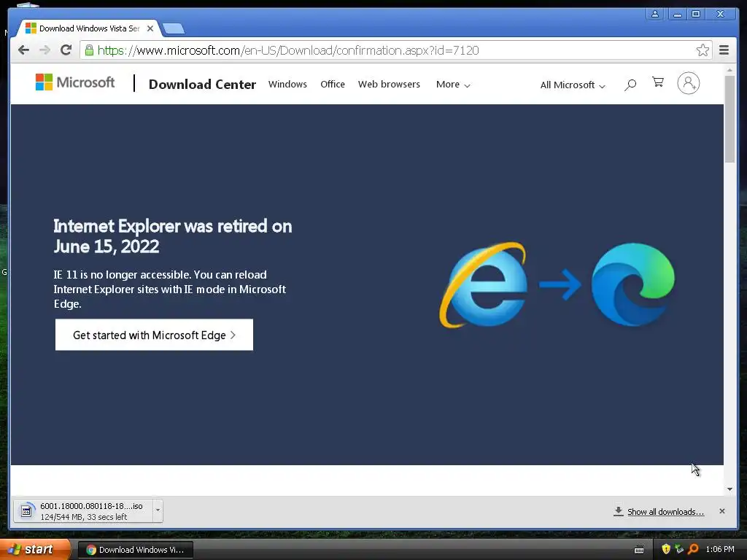Image resolution: width=747 pixels, height=560 pixels.
Task: Open the site search magnifier icon
Action: 630,85
